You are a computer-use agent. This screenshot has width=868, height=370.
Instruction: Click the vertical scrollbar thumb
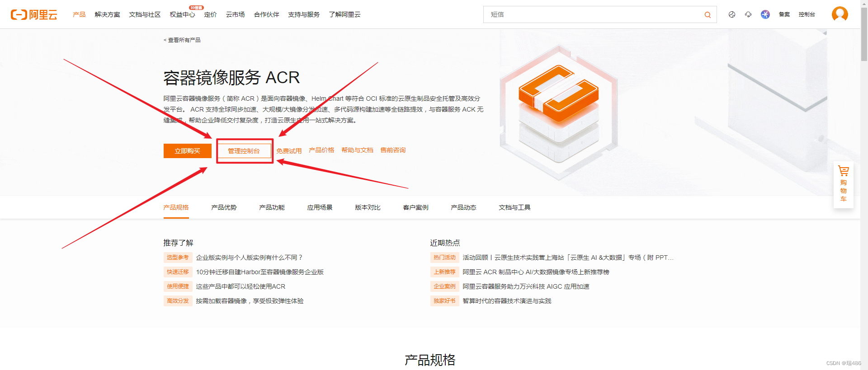(864, 34)
